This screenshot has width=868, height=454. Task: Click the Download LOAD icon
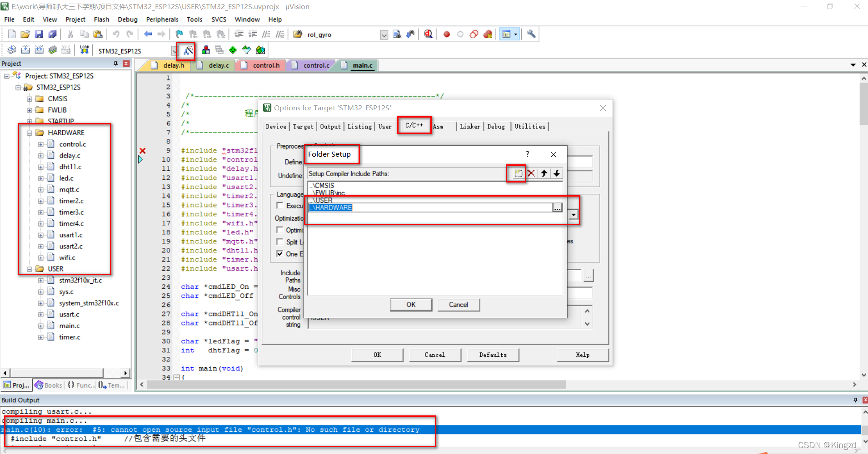pyautogui.click(x=85, y=50)
